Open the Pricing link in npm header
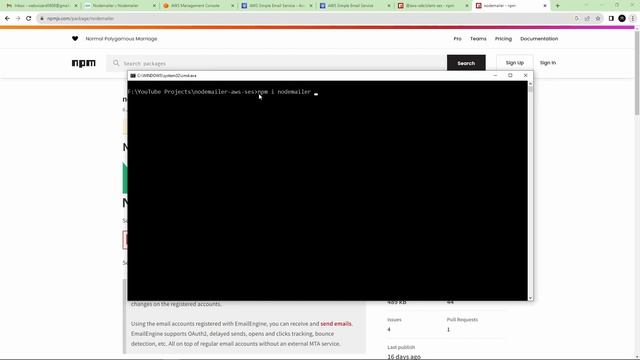The width and height of the screenshot is (640, 360). 503,39
